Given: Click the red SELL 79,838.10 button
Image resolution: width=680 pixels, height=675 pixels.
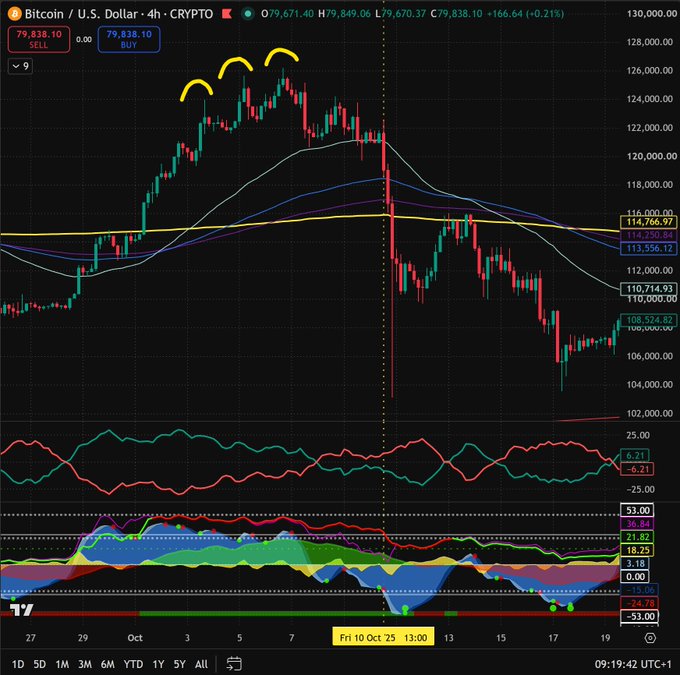Looking at the screenshot, I should tap(39, 39).
